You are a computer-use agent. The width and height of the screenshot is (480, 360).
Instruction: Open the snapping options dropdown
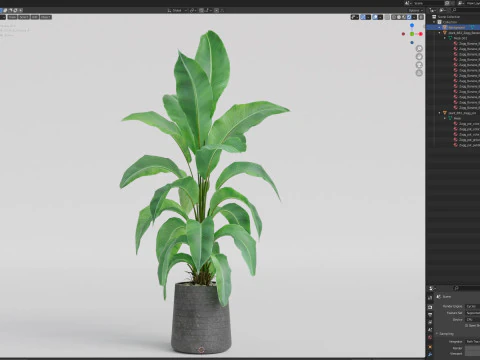207,10
